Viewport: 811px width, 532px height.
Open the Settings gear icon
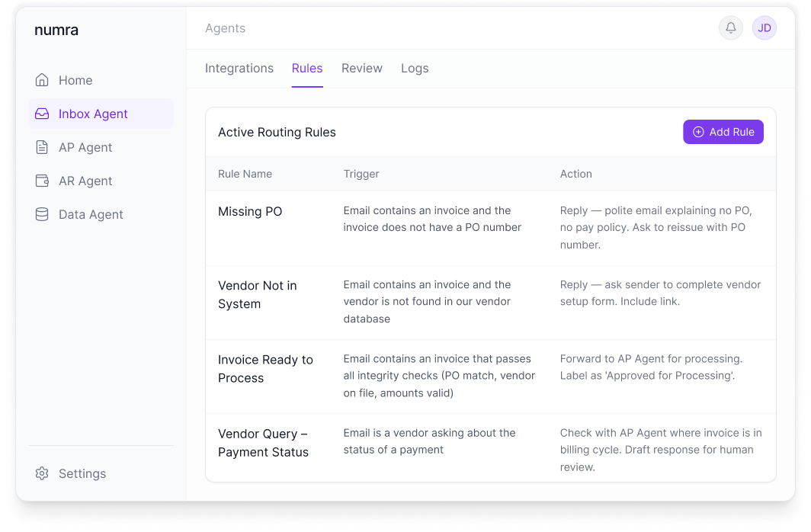pos(43,473)
